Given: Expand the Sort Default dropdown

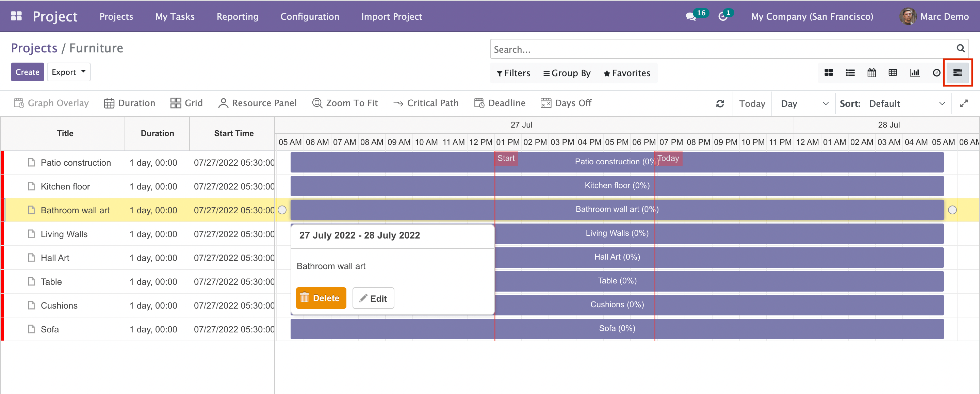Looking at the screenshot, I should point(906,103).
